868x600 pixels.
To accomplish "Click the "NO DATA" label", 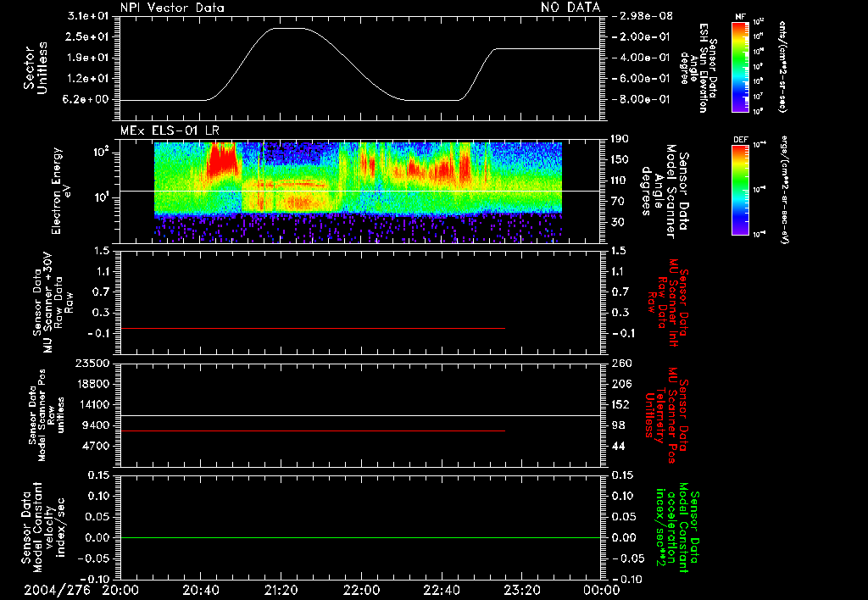I will coord(570,8).
